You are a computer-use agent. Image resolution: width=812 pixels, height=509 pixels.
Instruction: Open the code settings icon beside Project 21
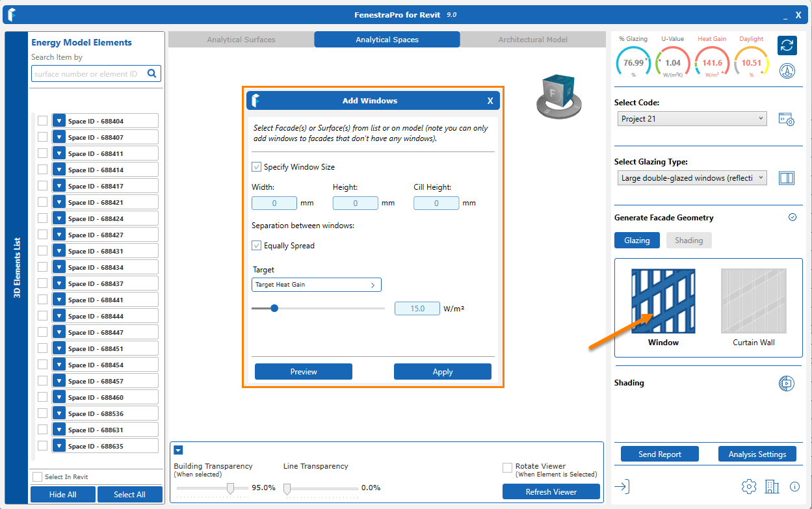click(x=787, y=120)
